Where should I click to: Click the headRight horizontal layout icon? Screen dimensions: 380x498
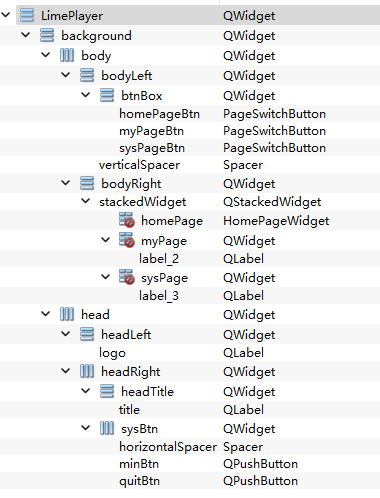tap(87, 371)
